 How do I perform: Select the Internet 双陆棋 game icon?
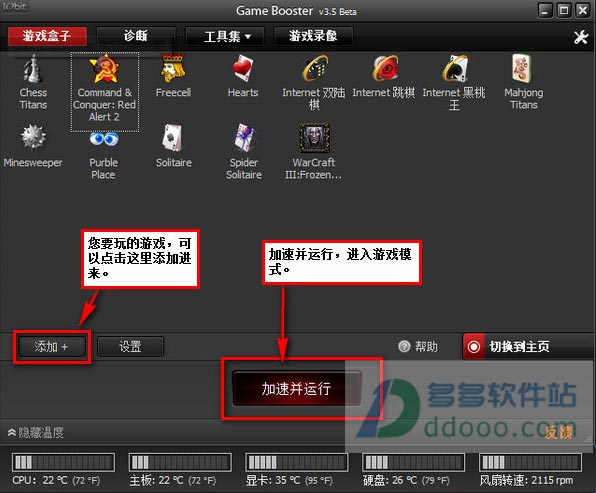pyautogui.click(x=315, y=69)
